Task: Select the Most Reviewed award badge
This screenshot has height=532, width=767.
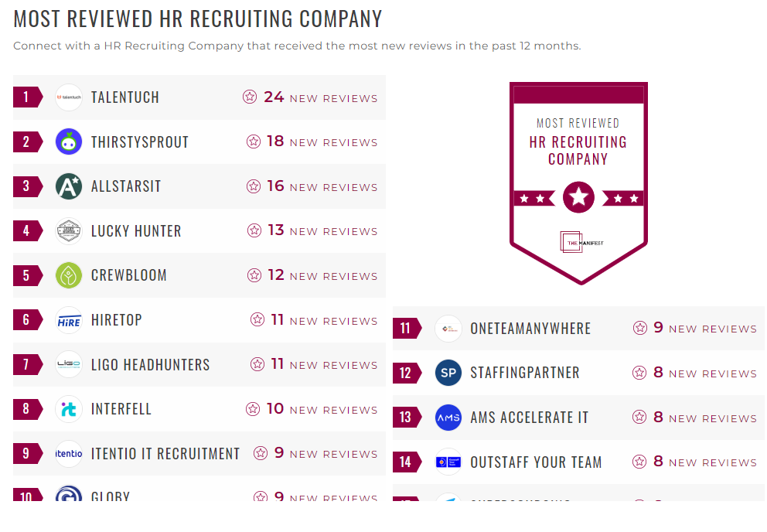Action: (578, 182)
